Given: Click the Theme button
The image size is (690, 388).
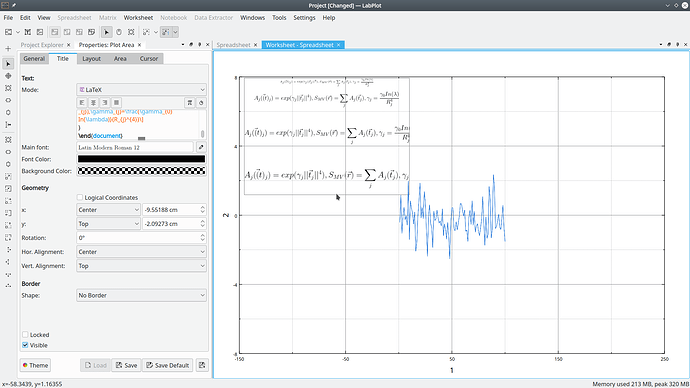Looking at the screenshot, I should coord(35,365).
